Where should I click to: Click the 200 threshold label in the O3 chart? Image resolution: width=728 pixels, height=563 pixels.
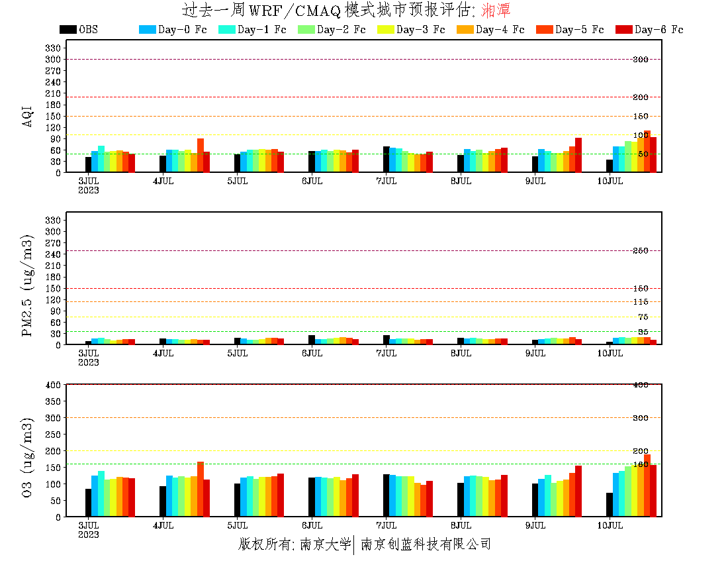pos(640,451)
